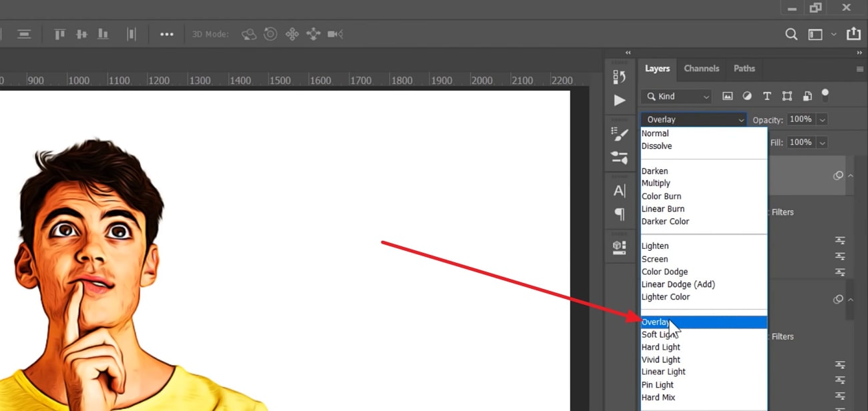The height and width of the screenshot is (411, 868).
Task: Open the Layers panel hamburger menu
Action: click(x=859, y=69)
